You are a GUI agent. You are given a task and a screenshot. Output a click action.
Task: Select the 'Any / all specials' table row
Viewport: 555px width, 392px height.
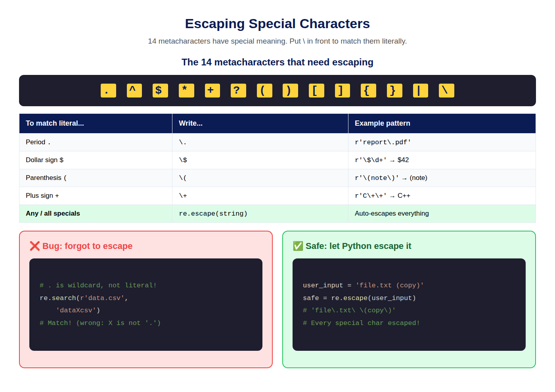tap(277, 214)
